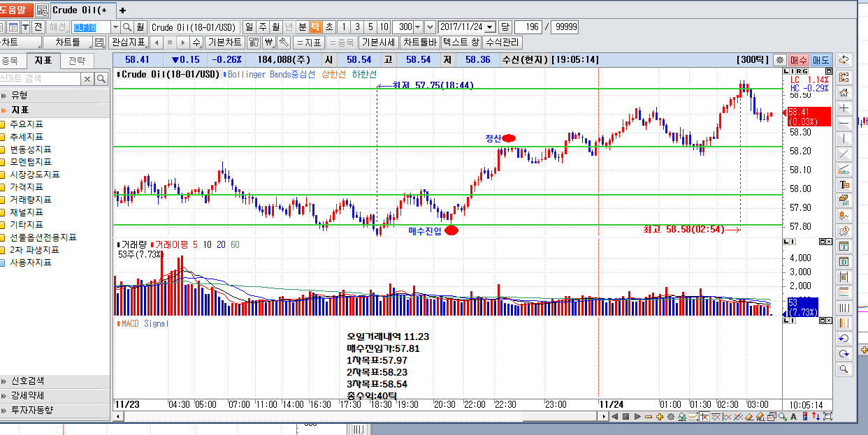868x435 pixels.
Task: Open the 도움말 help menu
Action: (15, 10)
